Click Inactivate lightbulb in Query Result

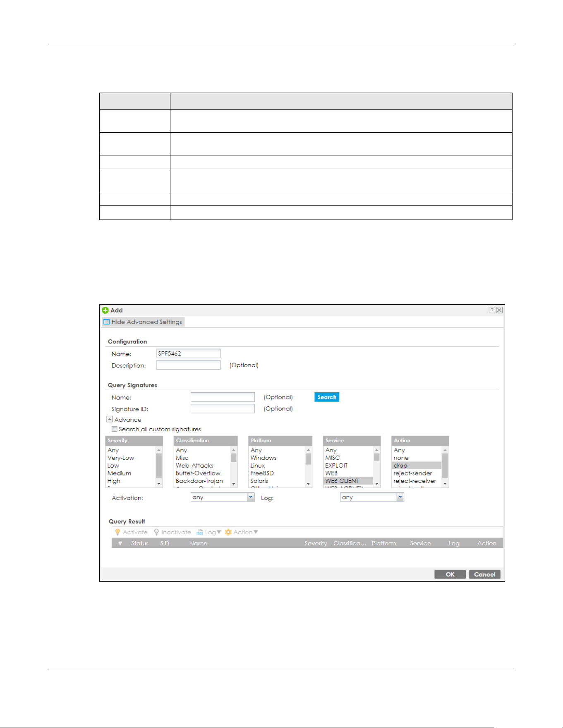172,532
